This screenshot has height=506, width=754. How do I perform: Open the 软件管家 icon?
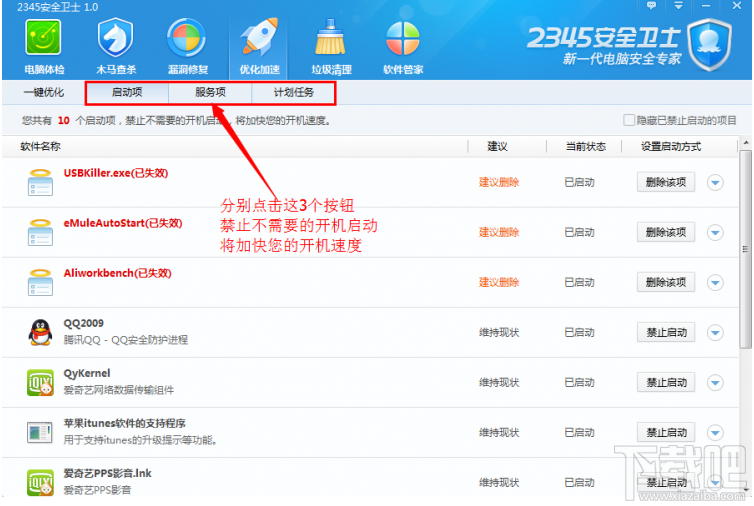coord(403,38)
